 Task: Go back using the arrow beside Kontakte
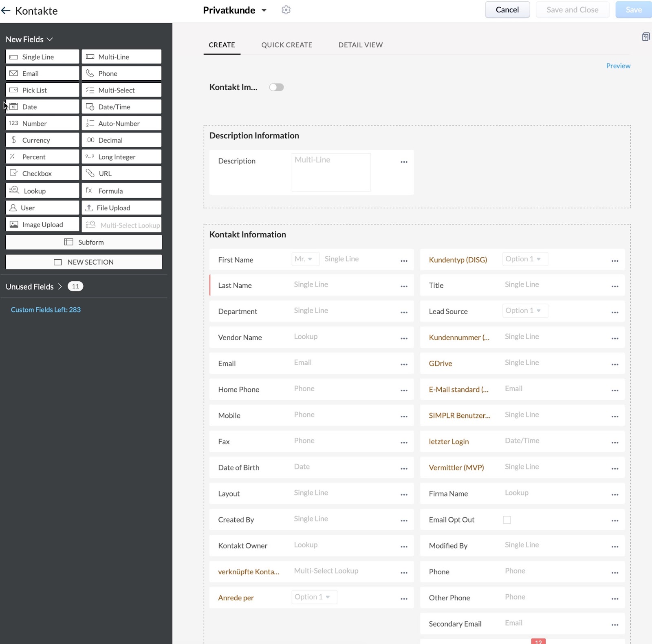click(6, 11)
